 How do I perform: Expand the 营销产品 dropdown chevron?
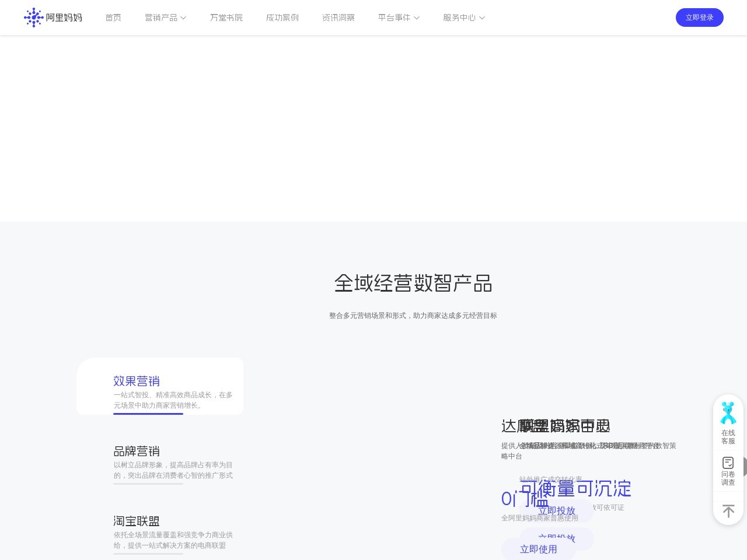183,18
